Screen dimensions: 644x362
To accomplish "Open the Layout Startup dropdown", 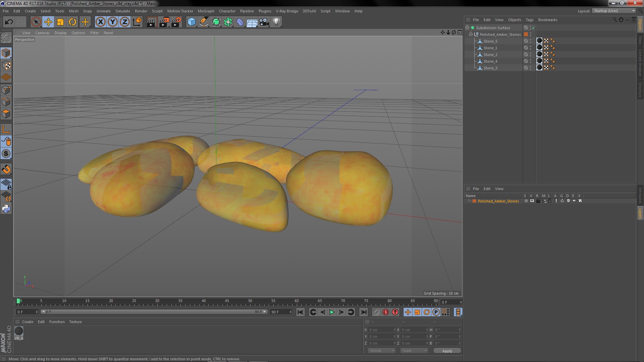I will pos(614,11).
